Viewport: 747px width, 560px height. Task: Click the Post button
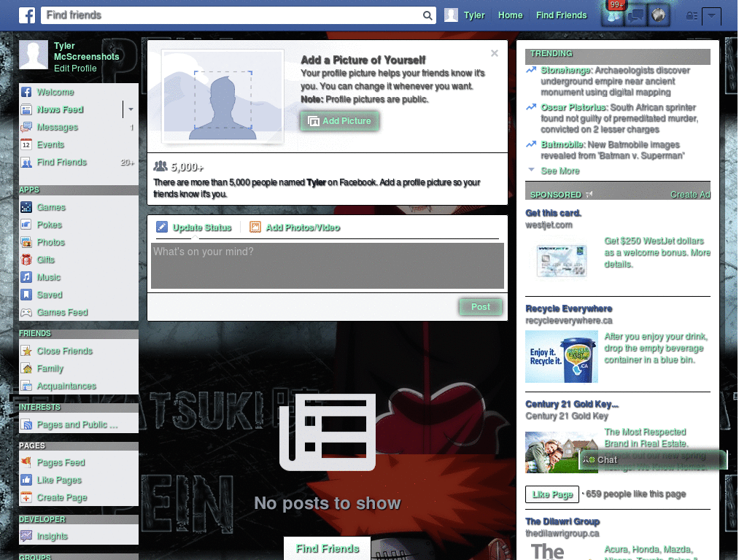point(481,307)
